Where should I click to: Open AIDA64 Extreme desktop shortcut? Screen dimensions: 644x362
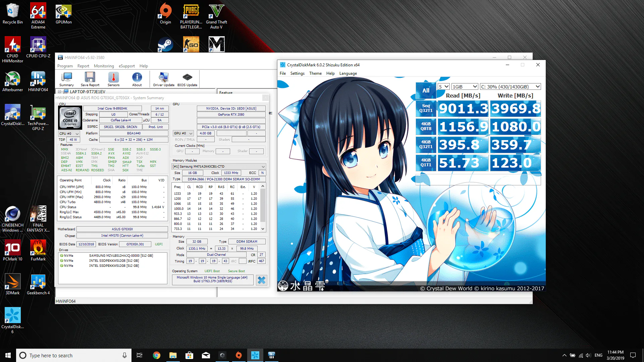tap(38, 16)
